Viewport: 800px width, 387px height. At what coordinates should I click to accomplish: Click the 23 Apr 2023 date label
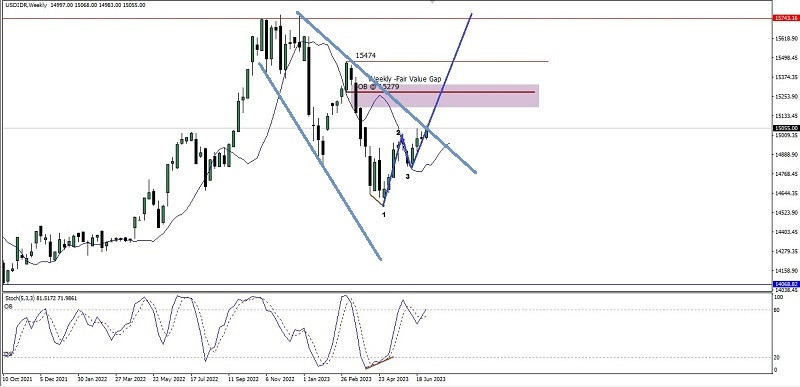pos(394,379)
